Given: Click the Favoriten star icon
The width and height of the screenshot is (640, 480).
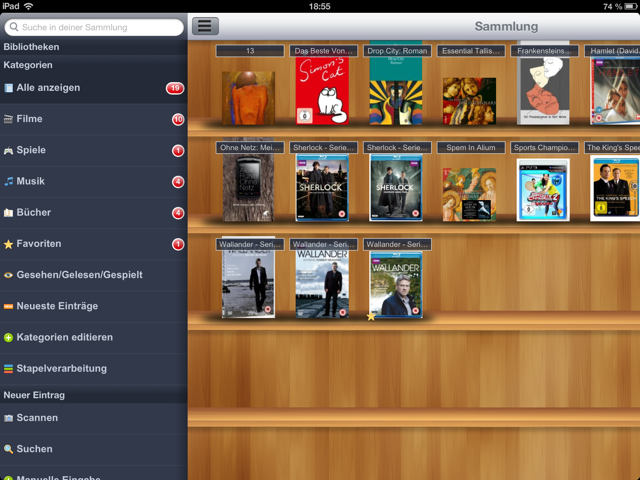Looking at the screenshot, I should coord(9,244).
